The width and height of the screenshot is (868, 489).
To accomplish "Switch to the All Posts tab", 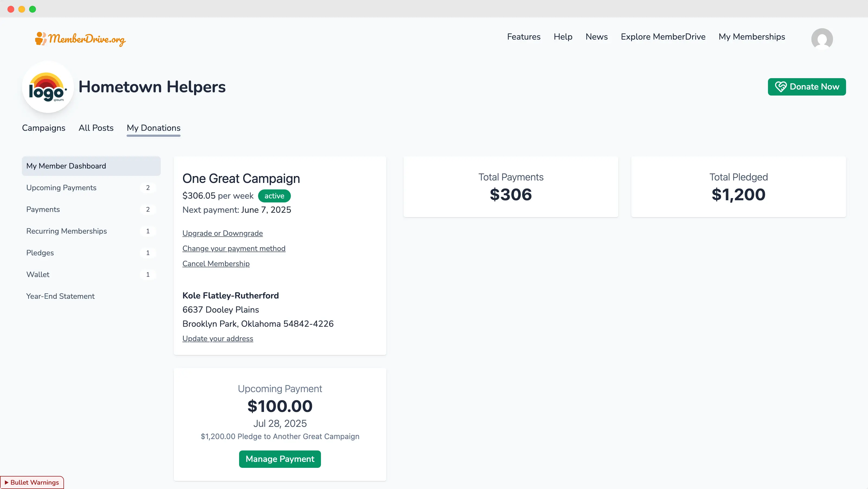I will [x=96, y=128].
